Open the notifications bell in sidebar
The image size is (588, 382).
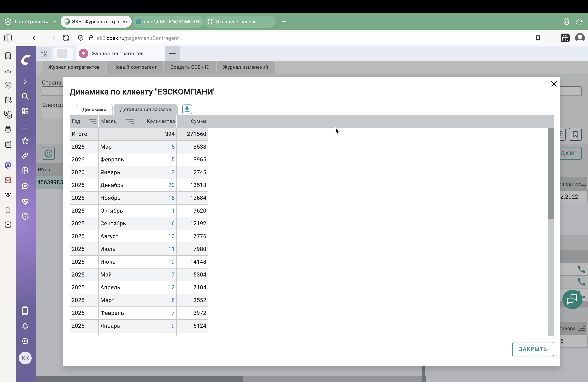pos(25,326)
